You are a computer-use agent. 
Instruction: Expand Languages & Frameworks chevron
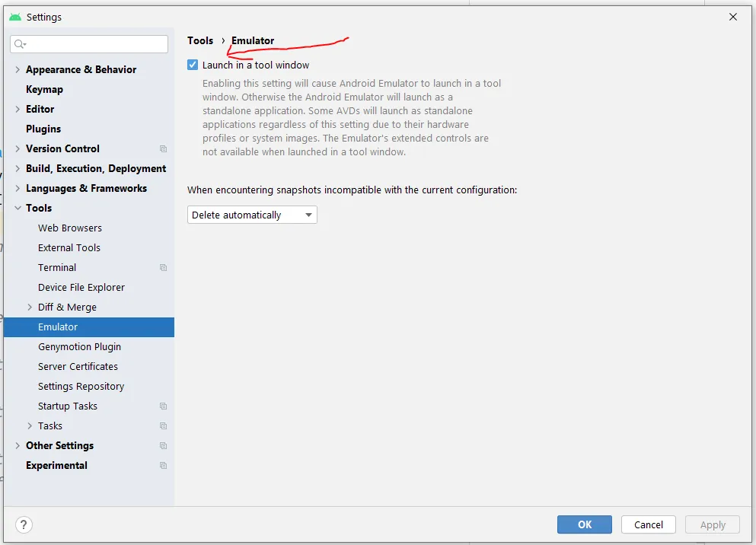pyautogui.click(x=18, y=188)
